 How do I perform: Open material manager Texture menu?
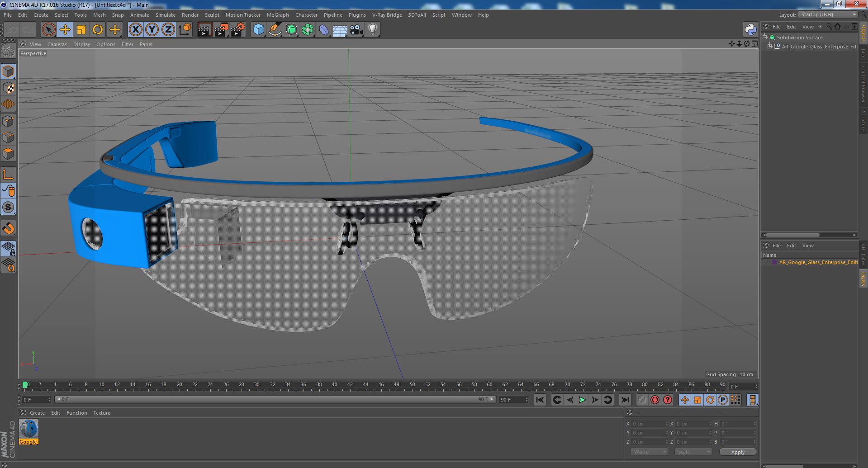[102, 413]
